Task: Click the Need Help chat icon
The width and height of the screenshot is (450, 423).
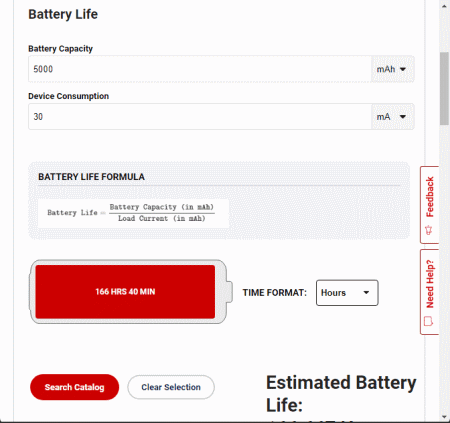Action: (x=428, y=321)
